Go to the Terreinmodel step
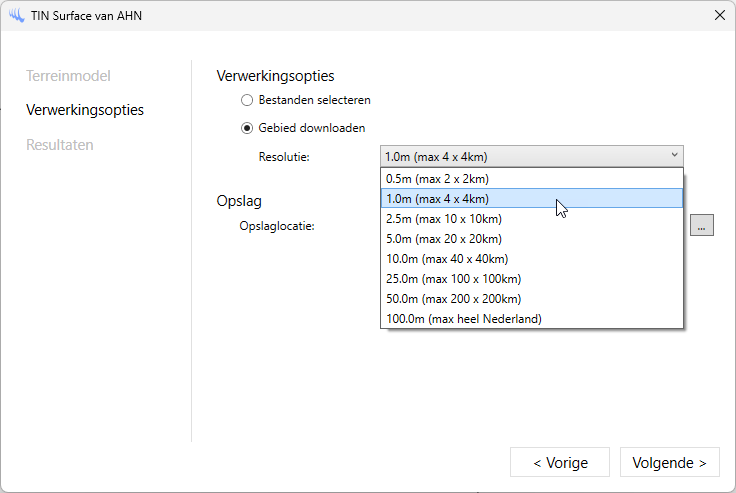736x493 pixels. coord(68,76)
